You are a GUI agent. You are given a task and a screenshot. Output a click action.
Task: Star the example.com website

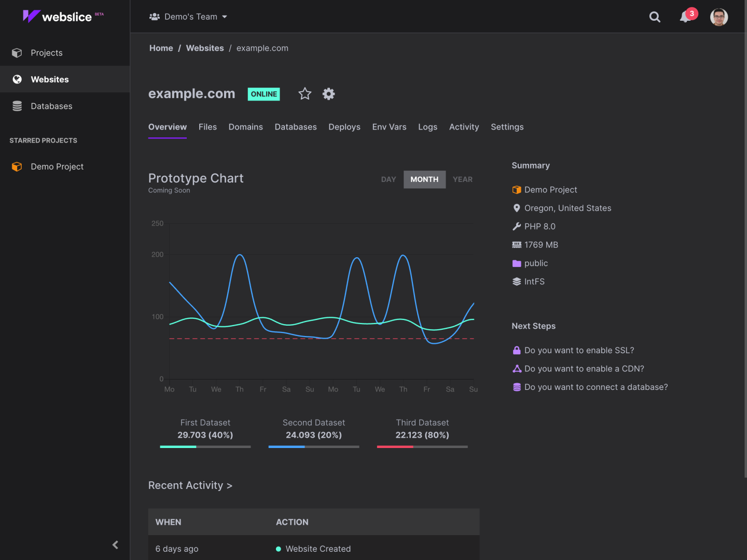click(305, 94)
